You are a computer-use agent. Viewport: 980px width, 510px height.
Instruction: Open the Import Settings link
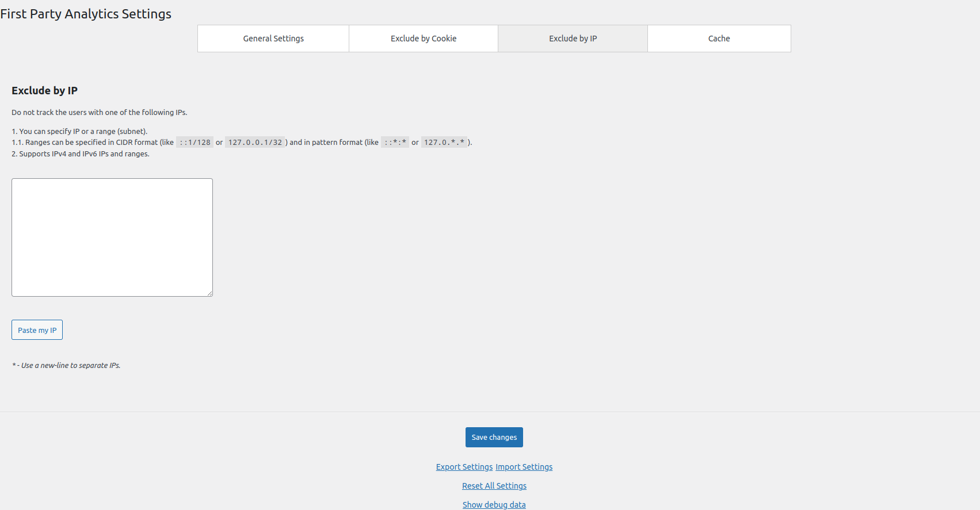524,467
